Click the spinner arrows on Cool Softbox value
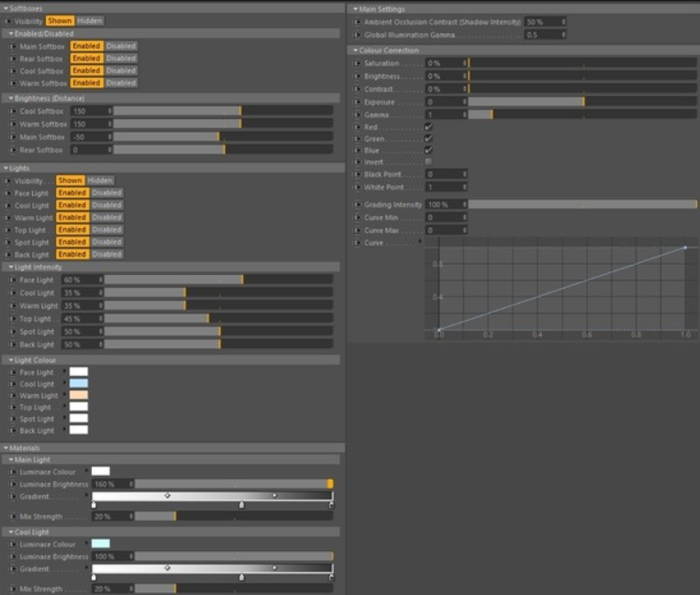The width and height of the screenshot is (700, 595). (x=109, y=111)
